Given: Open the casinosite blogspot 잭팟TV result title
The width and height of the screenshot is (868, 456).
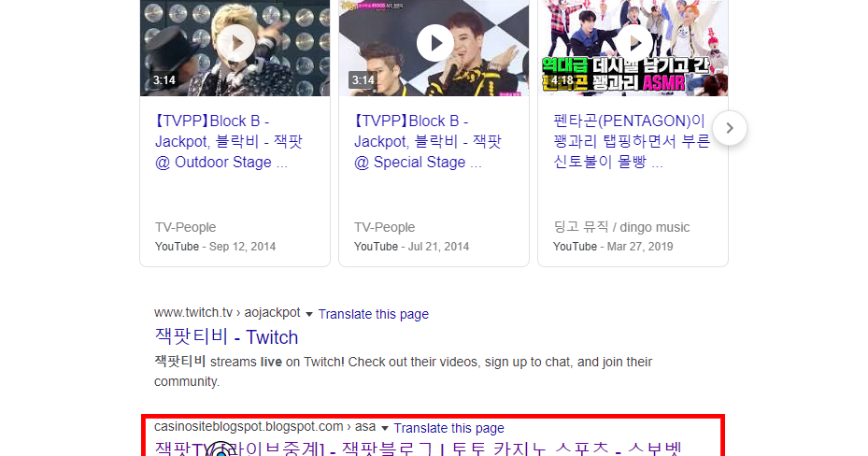Looking at the screenshot, I should tap(419, 448).
